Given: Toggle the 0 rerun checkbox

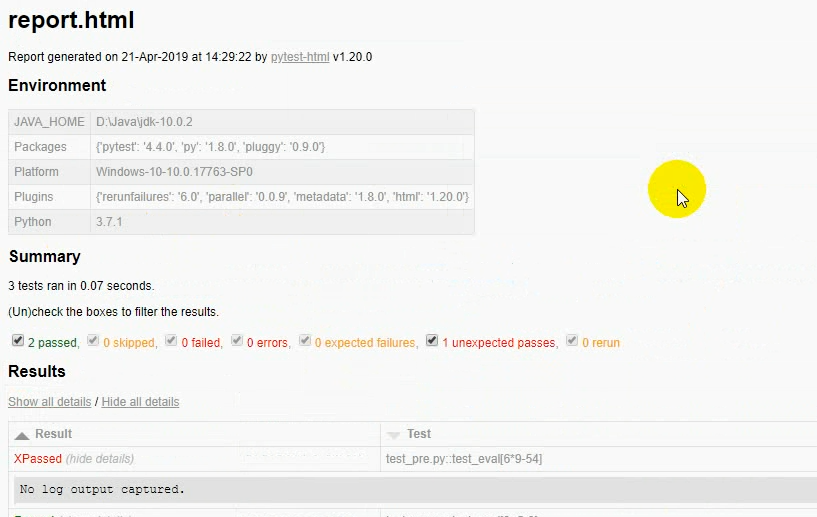Looking at the screenshot, I should click(572, 341).
